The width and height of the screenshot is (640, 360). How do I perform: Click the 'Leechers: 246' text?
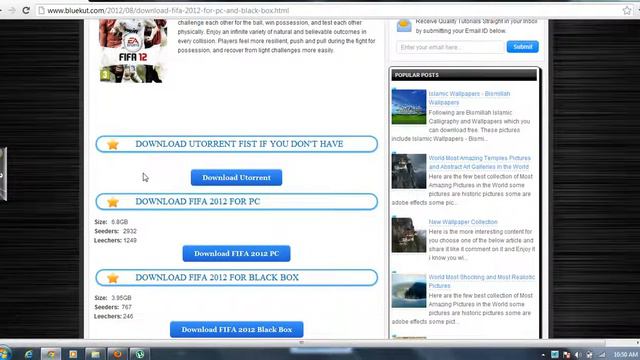[113, 316]
